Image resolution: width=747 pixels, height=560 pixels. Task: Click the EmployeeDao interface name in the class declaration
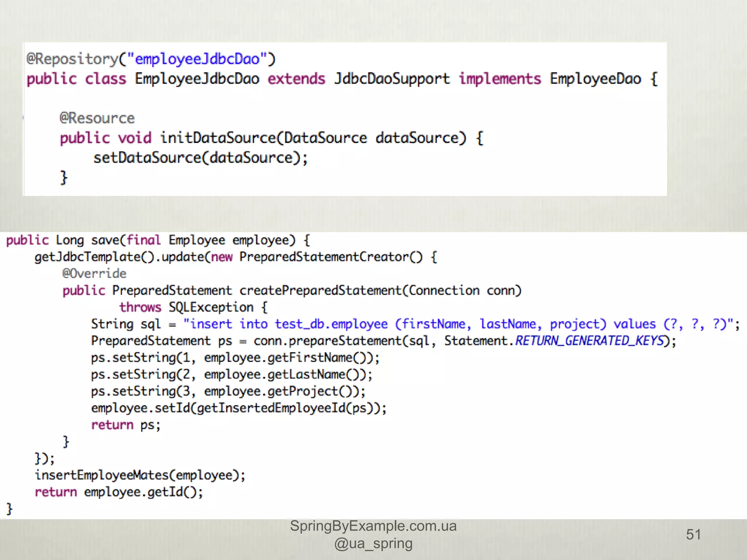coord(595,79)
